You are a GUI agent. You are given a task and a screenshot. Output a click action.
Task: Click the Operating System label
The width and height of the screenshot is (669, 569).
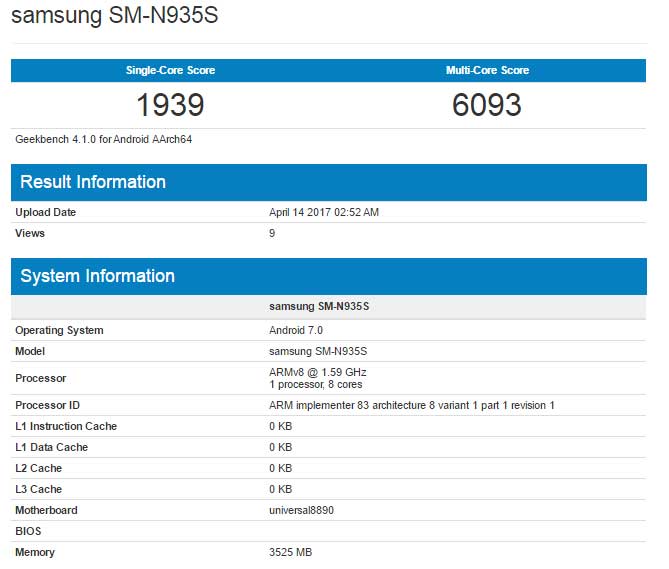[x=59, y=330]
